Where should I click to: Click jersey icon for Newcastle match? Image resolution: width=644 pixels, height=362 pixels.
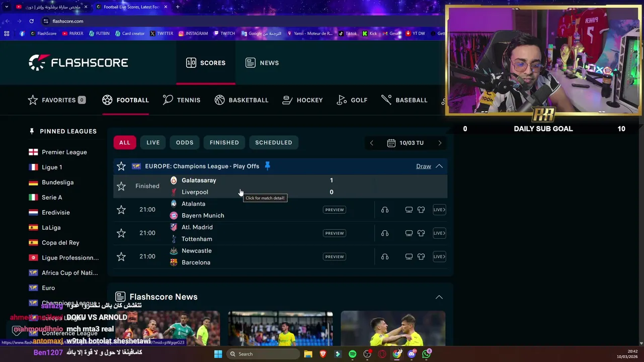point(421,256)
